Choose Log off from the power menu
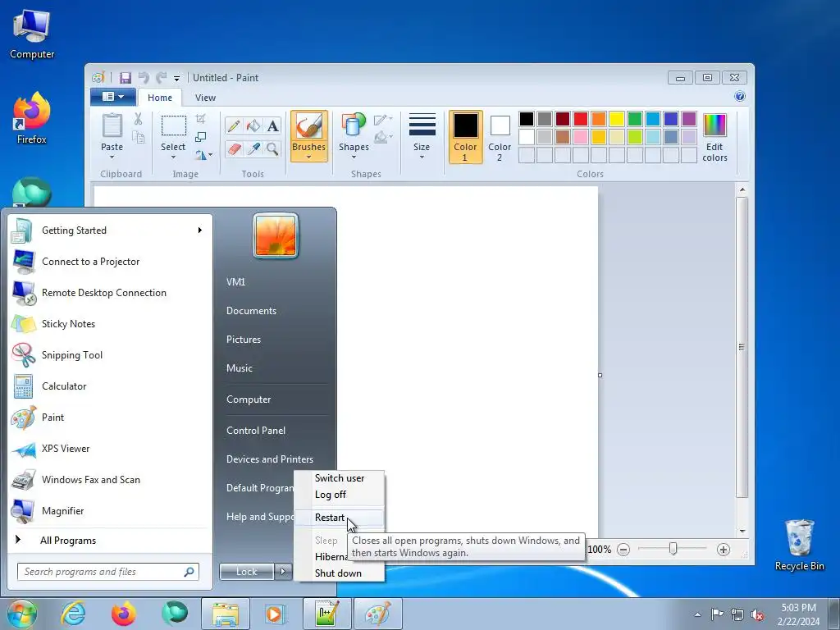 tap(340, 495)
